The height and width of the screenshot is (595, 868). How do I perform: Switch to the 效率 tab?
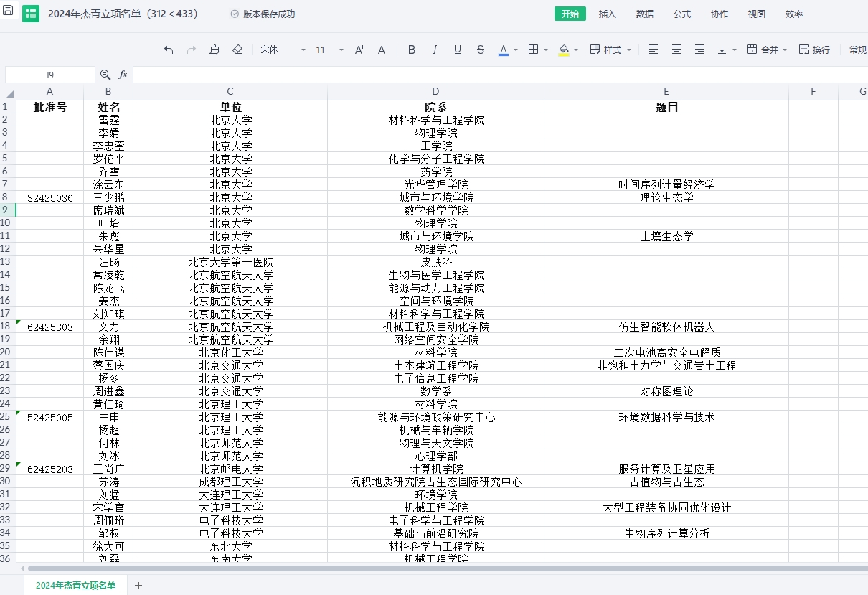(794, 14)
